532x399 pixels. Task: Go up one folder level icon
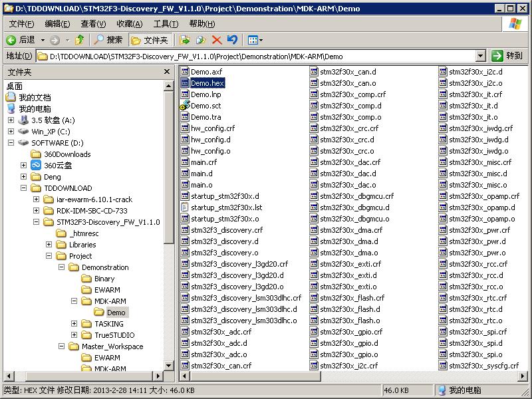click(79, 40)
